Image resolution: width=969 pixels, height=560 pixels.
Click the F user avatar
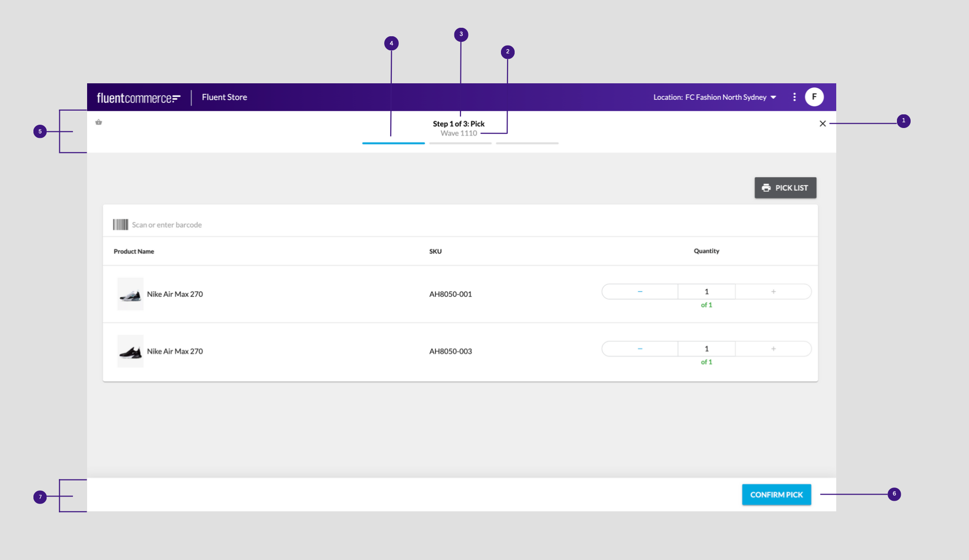click(814, 97)
